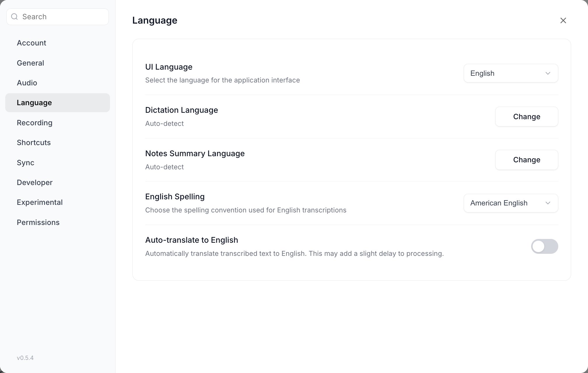
Task: Click the v0.5.4 version label
Action: click(25, 358)
